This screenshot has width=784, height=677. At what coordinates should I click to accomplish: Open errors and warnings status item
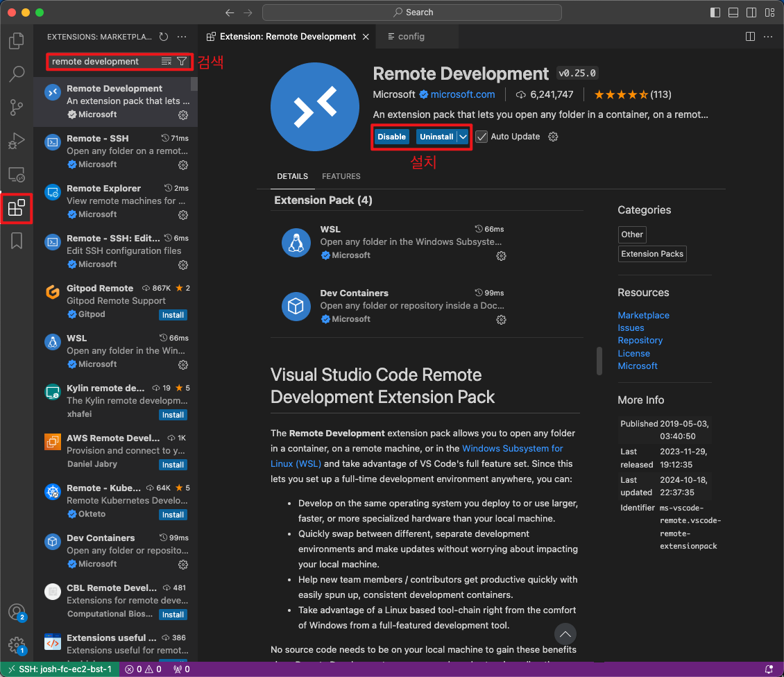click(143, 669)
